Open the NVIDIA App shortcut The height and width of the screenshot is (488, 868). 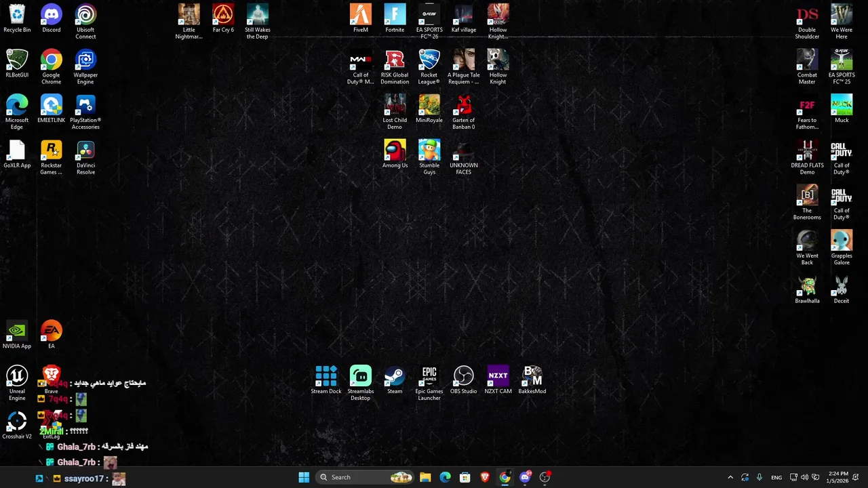17,335
